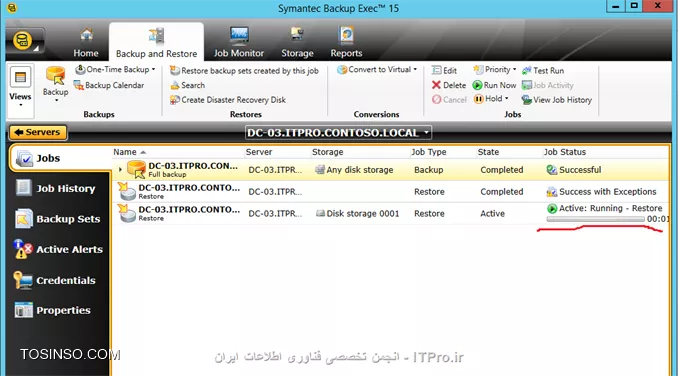The width and height of the screenshot is (678, 376).
Task: Sort by the Storage column header
Action: point(327,152)
